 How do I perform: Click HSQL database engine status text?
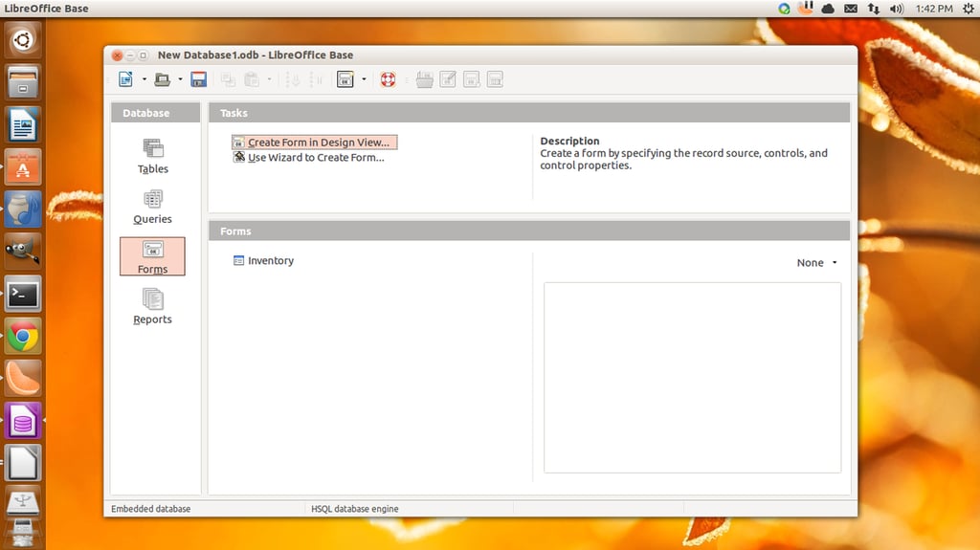click(354, 509)
